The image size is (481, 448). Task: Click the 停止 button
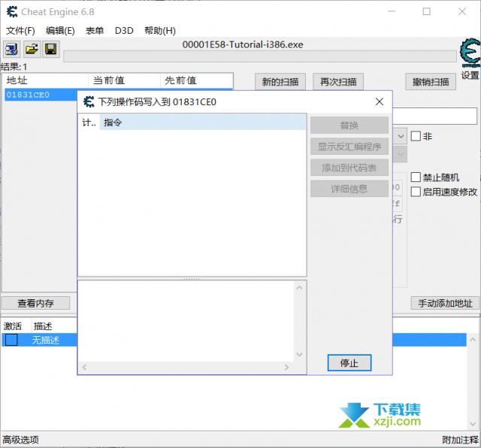349,363
